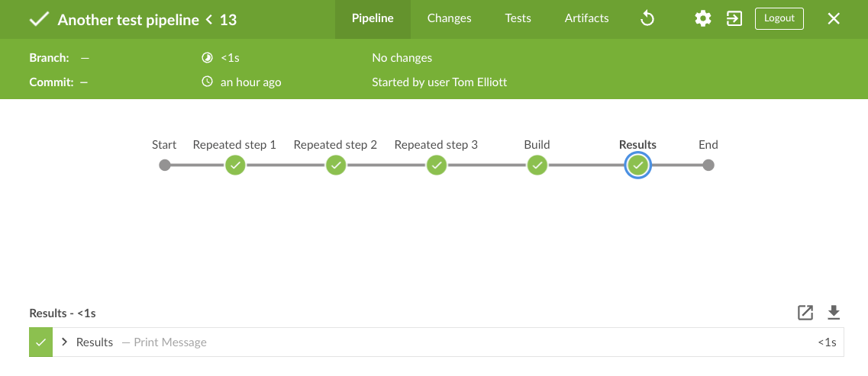The image size is (868, 376).
Task: Click the highlighted Results stage node
Action: coord(637,165)
